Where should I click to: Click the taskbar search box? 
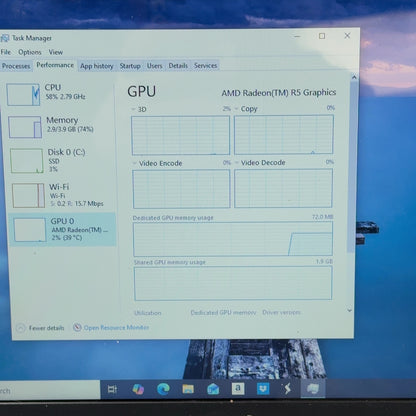50,390
